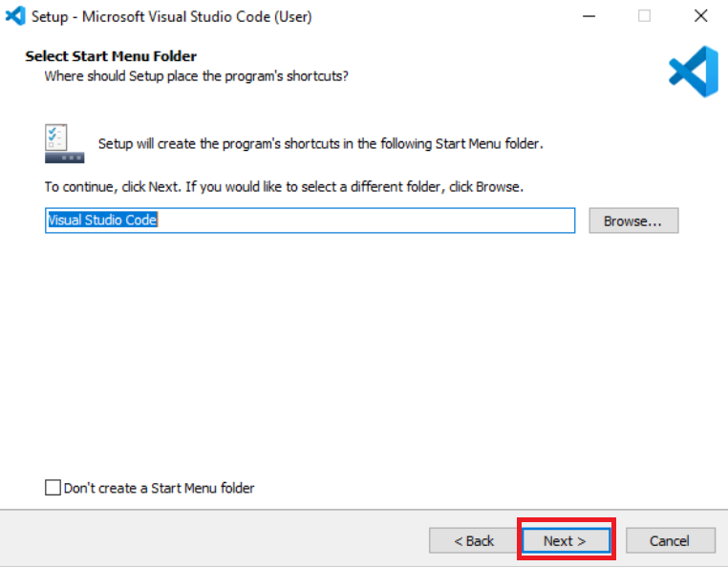Click the "To continue, click Next" instruction text
728x567 pixels.
click(x=284, y=186)
